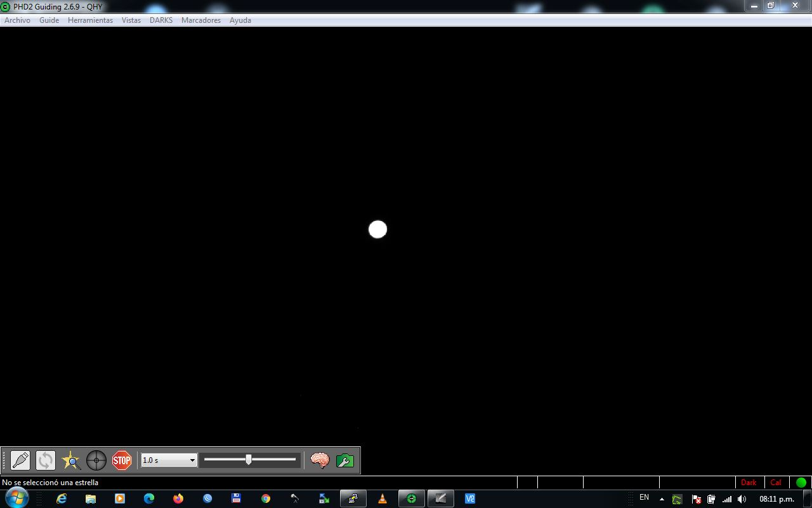Click the power plug tray icon

711,499
